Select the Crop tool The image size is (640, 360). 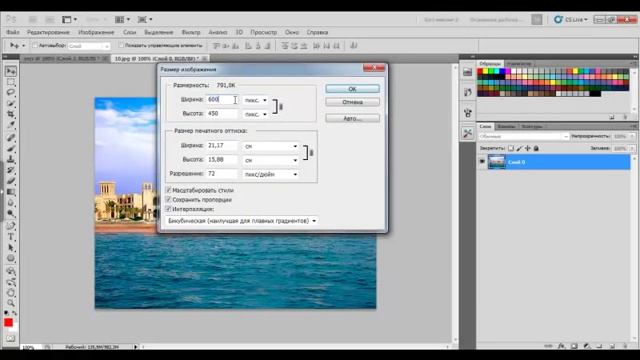(11, 114)
